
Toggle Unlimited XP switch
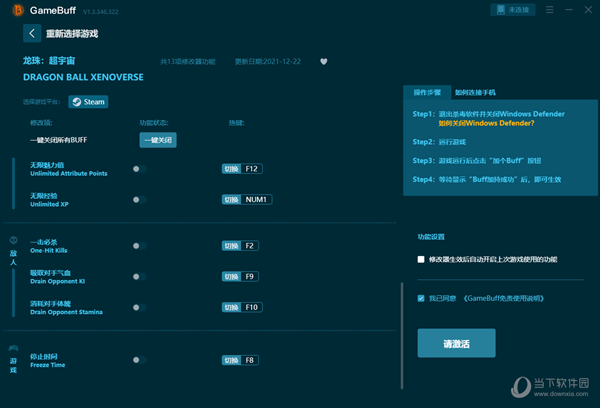(x=140, y=199)
